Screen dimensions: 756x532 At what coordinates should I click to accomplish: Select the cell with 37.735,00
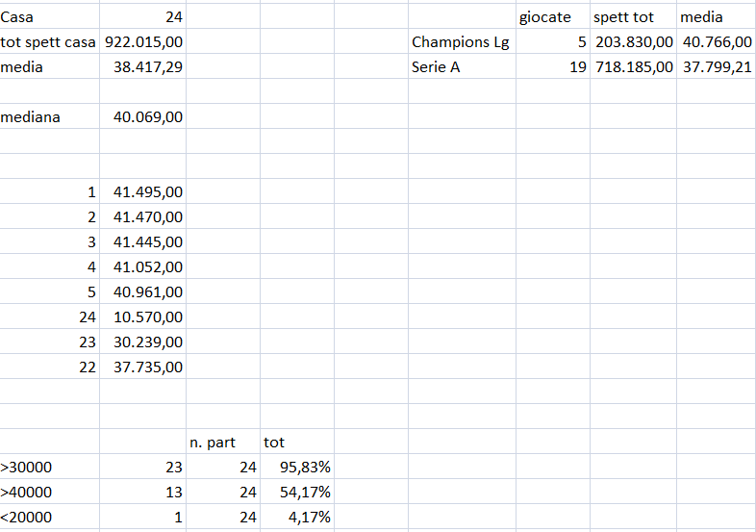[142, 367]
